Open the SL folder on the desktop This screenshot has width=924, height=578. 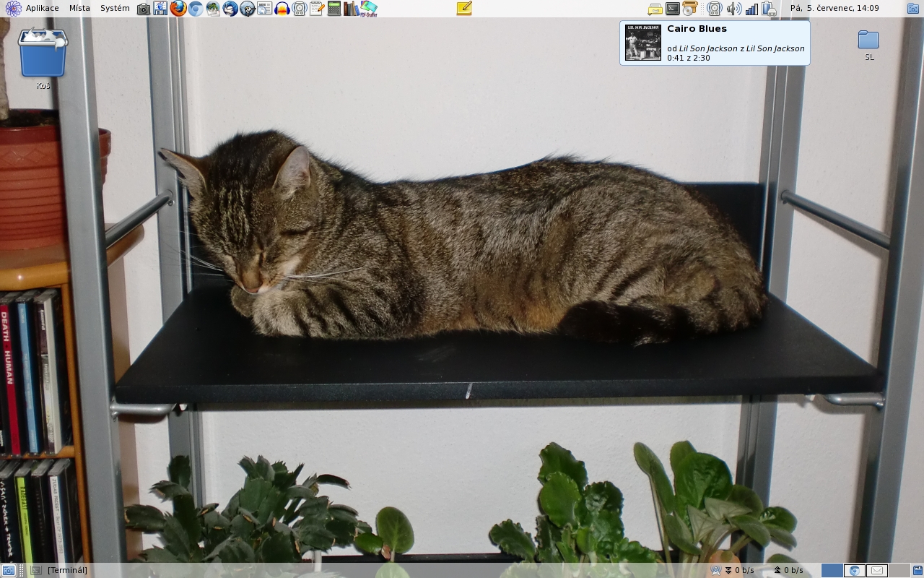868,46
